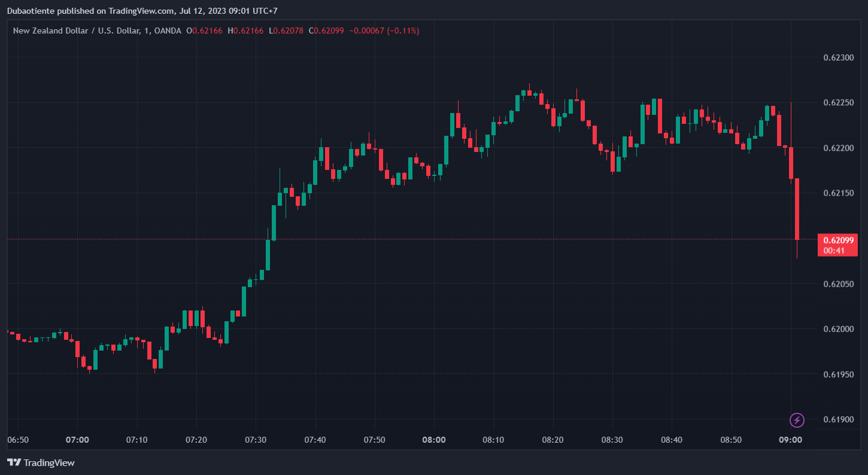This screenshot has height=475, width=868.
Task: Click the 0.62300 price axis label
Action: point(838,57)
